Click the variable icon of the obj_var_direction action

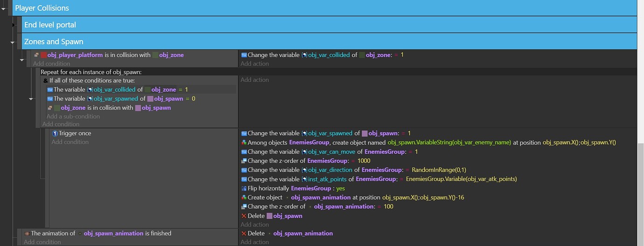point(244,170)
